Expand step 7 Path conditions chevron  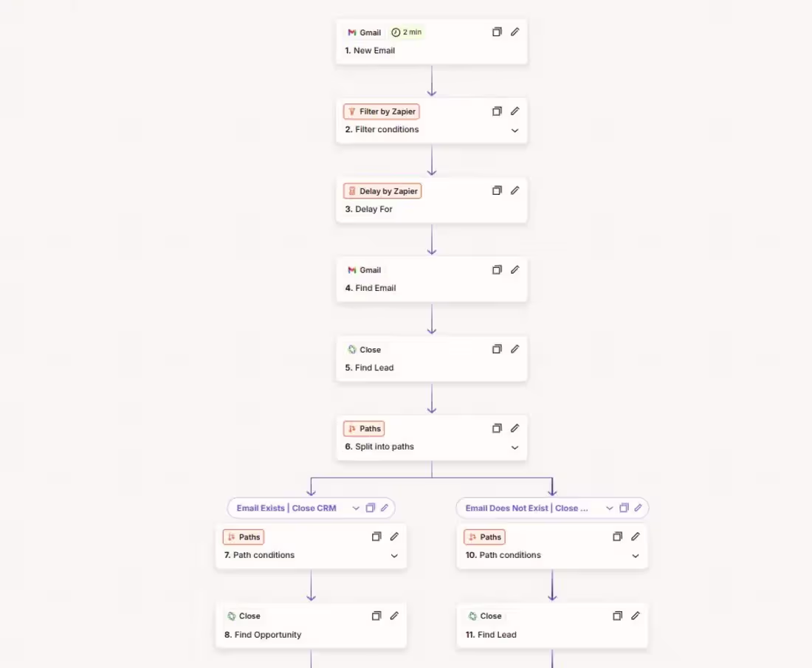pos(394,556)
